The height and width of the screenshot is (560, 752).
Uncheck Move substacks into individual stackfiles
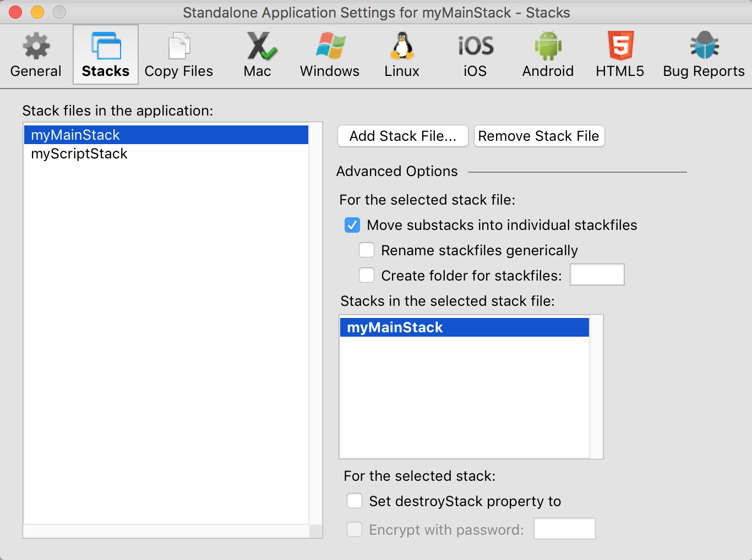click(352, 226)
